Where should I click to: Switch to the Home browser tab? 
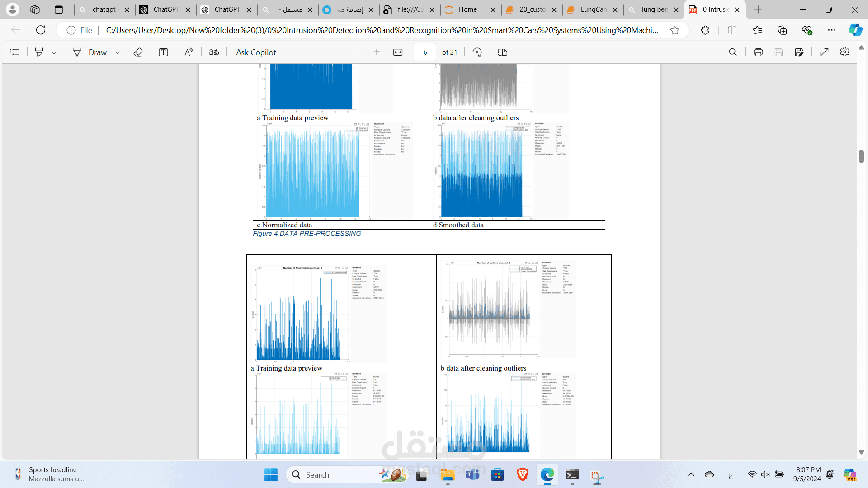coord(467,9)
